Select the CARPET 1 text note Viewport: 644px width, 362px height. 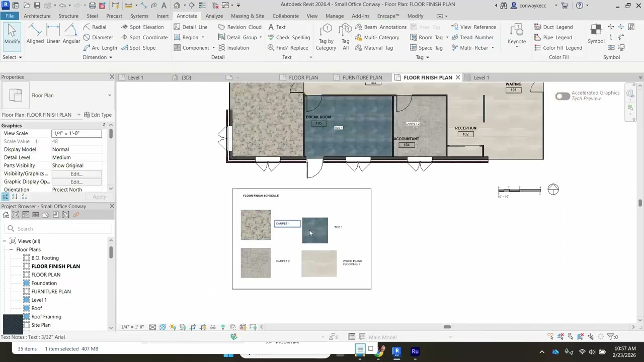(x=287, y=224)
